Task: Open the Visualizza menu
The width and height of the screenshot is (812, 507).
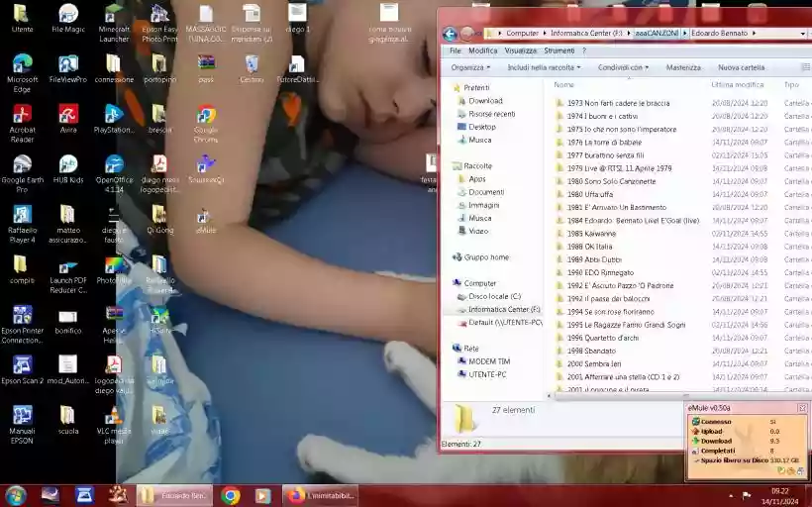Action: click(520, 51)
